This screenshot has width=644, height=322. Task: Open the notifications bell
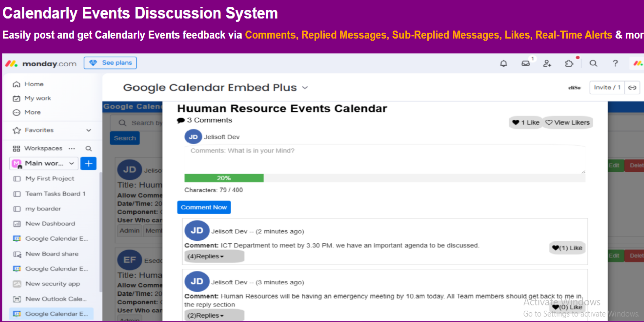[x=503, y=63]
